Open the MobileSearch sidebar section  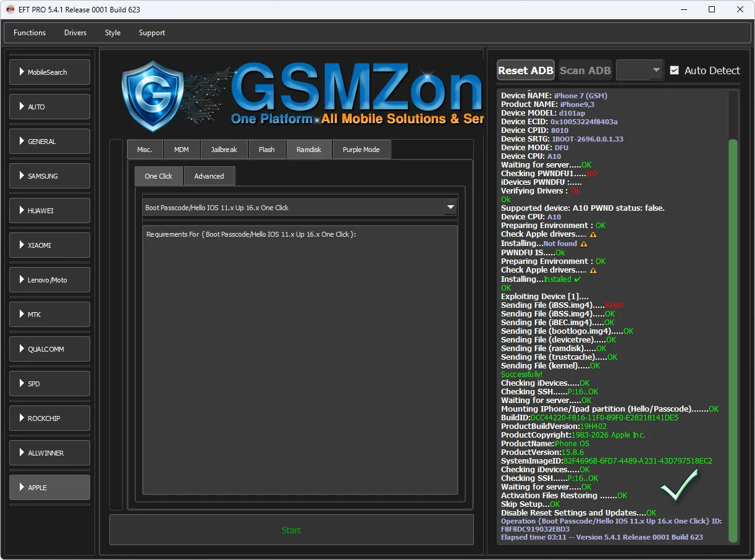click(x=49, y=72)
